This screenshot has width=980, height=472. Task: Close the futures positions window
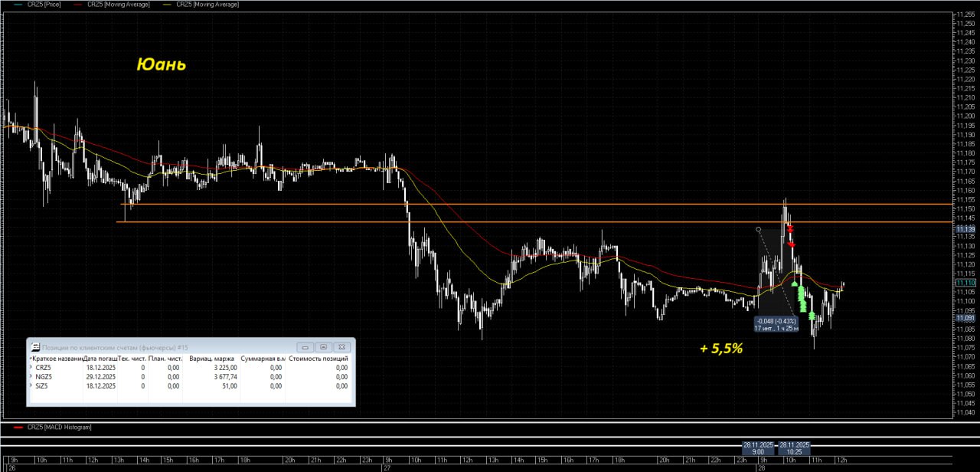pos(342,347)
